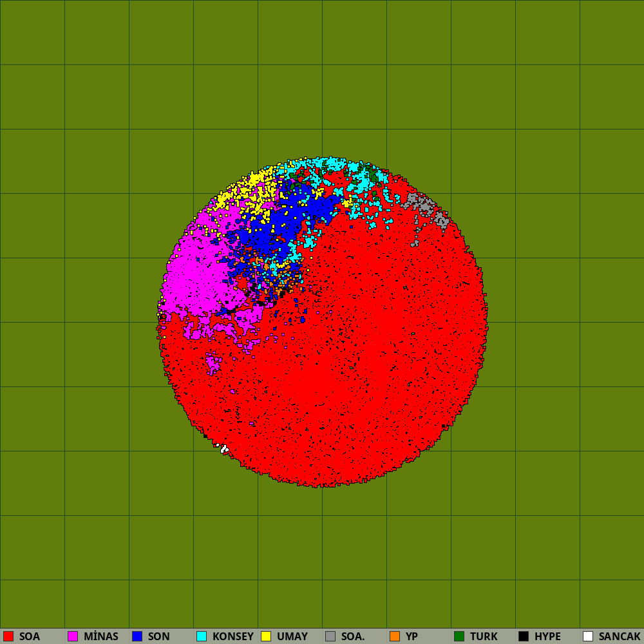Screen dimensions: 644x644
Task: Click the yellow UMAY color swatch
Action: click(266, 636)
